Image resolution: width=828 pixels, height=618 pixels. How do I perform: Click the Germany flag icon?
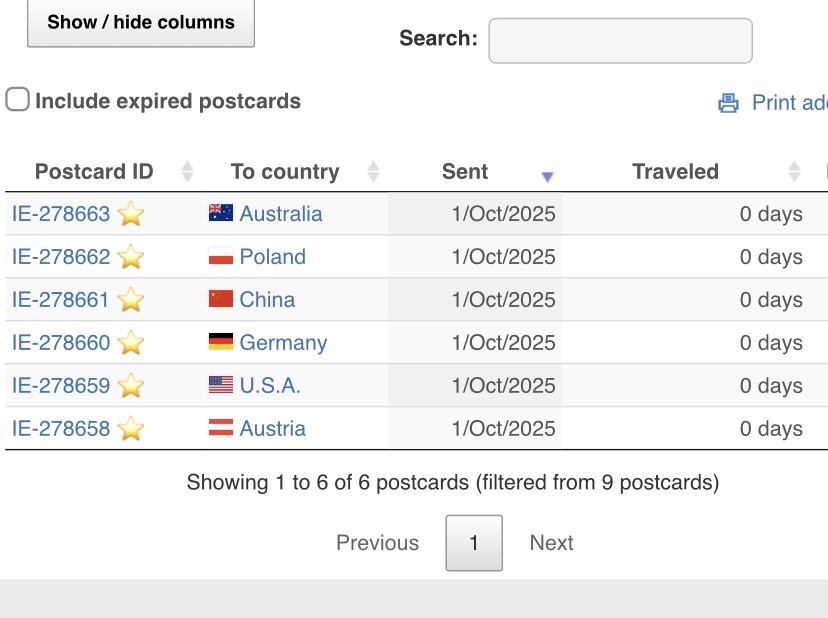(x=221, y=342)
